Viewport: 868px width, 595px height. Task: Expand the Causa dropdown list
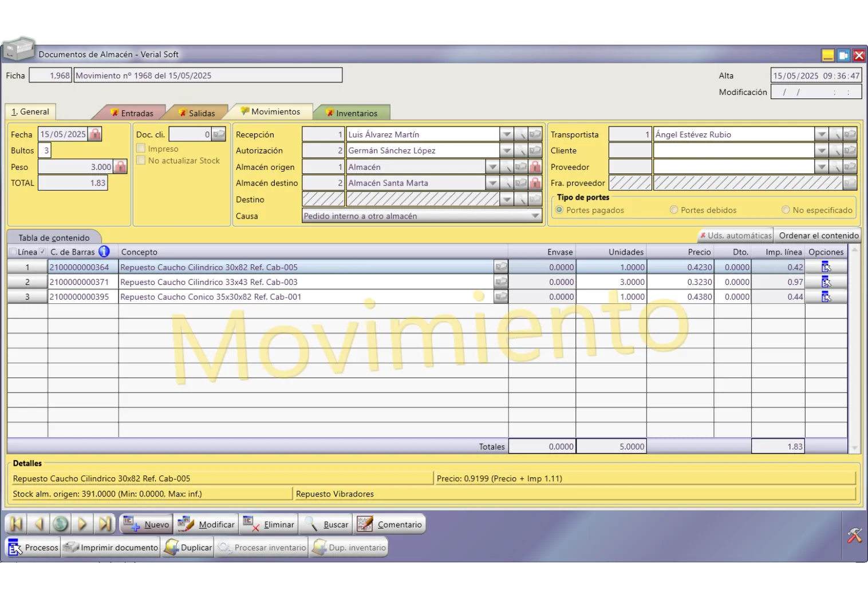pyautogui.click(x=535, y=216)
